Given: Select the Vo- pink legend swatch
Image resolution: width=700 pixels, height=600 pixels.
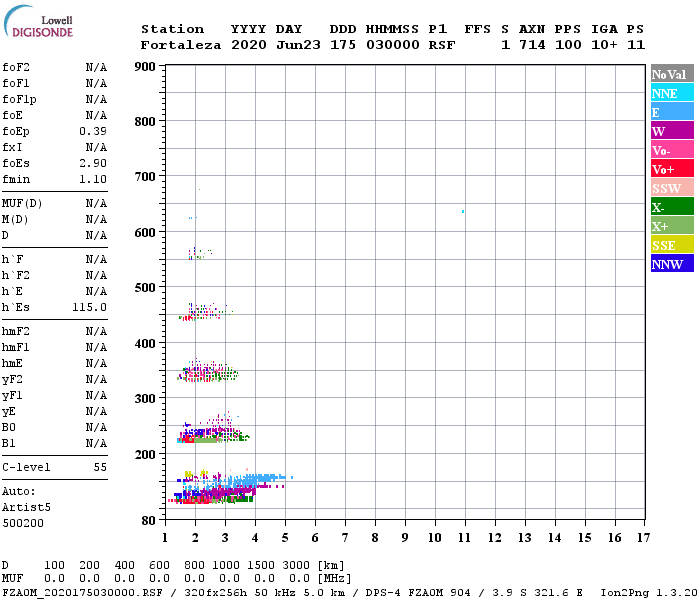Looking at the screenshot, I should click(x=672, y=150).
